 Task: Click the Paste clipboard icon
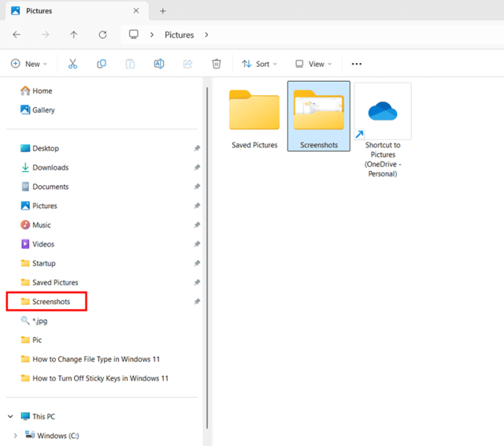(x=130, y=64)
